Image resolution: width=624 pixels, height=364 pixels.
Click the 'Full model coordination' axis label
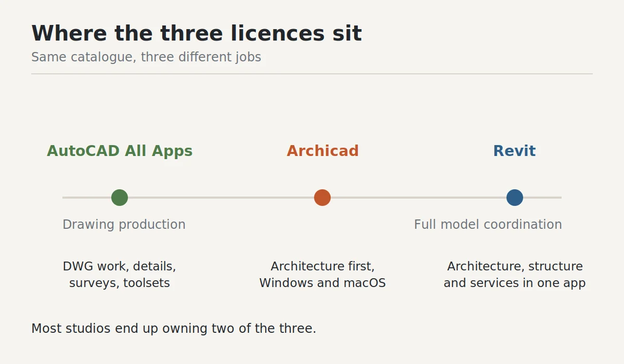tap(488, 225)
